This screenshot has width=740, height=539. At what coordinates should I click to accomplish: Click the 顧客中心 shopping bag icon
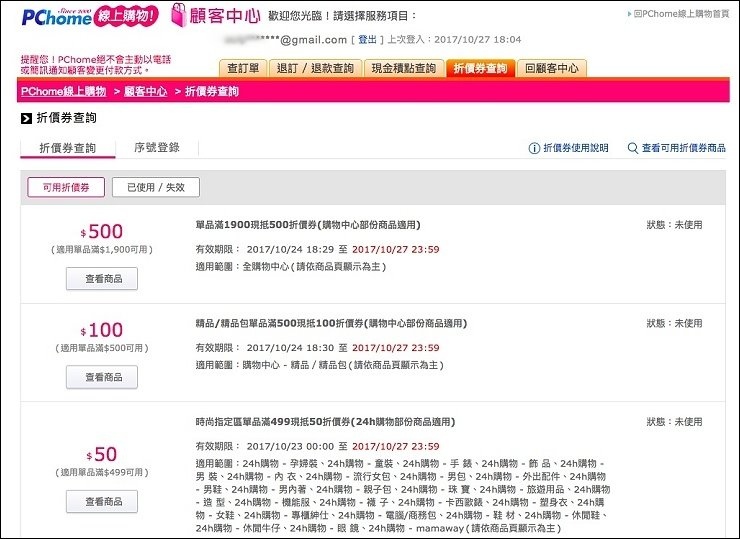(x=178, y=15)
